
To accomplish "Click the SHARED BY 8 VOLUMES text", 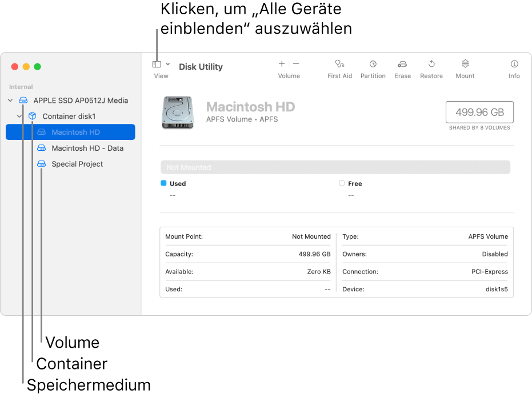I will (479, 128).
